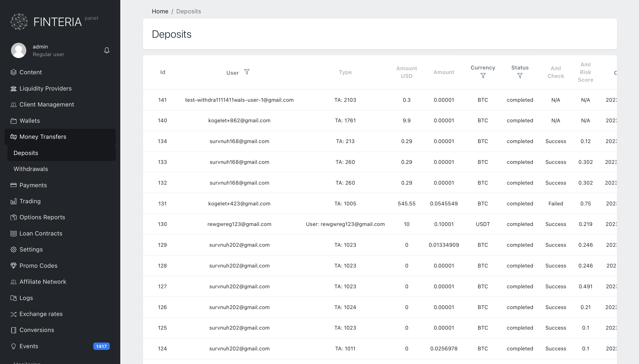This screenshot has height=364, width=639.
Task: Select the Withdrawals submenu item
Action: (31, 169)
